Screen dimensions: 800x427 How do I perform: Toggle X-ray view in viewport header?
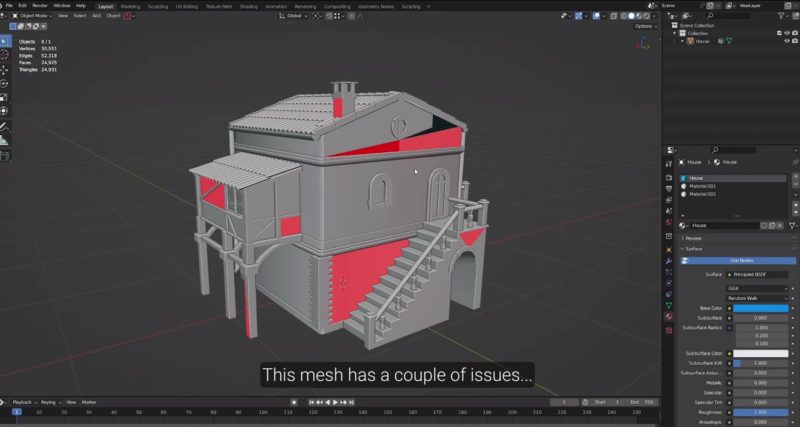(613, 16)
